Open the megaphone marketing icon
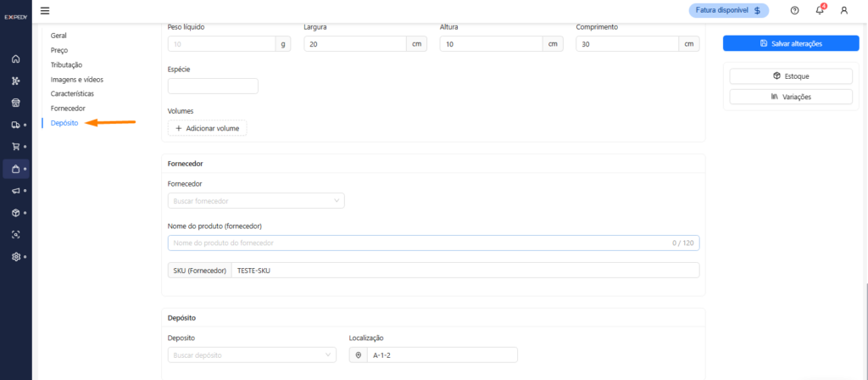Viewport: 868px width, 380px height. coord(15,191)
